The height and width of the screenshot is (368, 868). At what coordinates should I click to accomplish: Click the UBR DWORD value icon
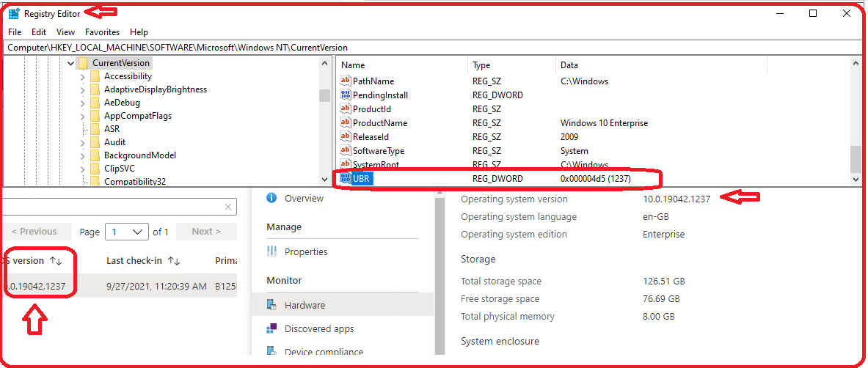tap(346, 179)
